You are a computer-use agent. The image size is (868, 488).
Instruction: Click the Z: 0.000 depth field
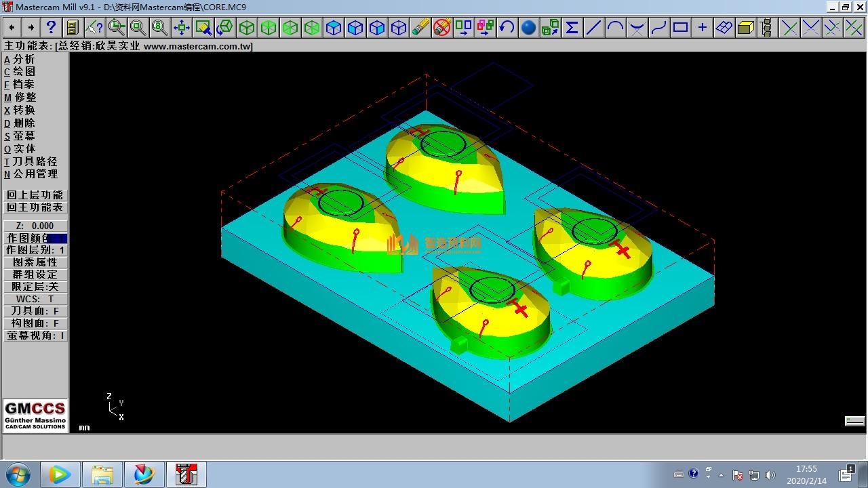tap(35, 226)
